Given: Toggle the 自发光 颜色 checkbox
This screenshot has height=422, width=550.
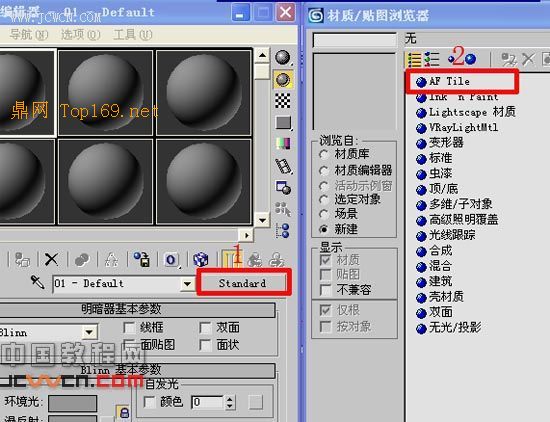Looking at the screenshot, I should coord(149,402).
